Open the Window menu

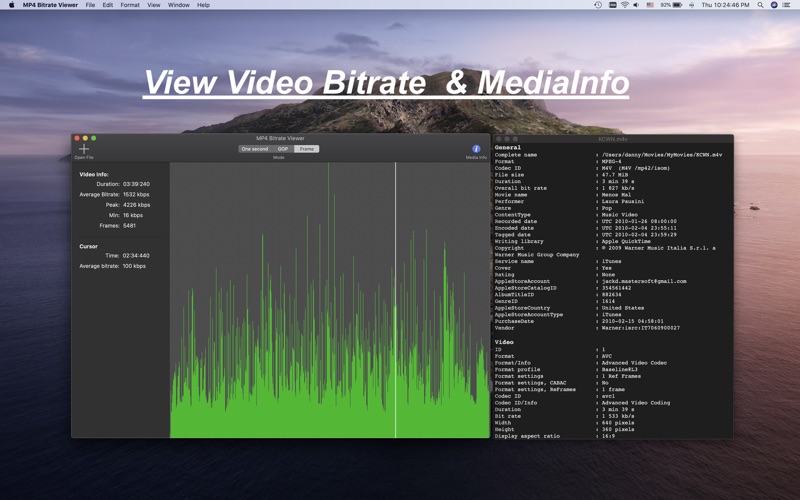(x=179, y=5)
